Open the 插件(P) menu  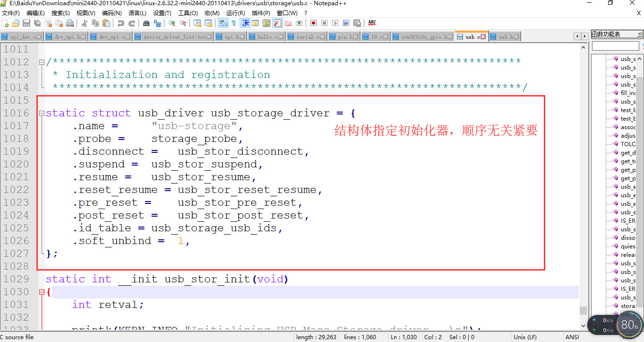pyautogui.click(x=261, y=13)
